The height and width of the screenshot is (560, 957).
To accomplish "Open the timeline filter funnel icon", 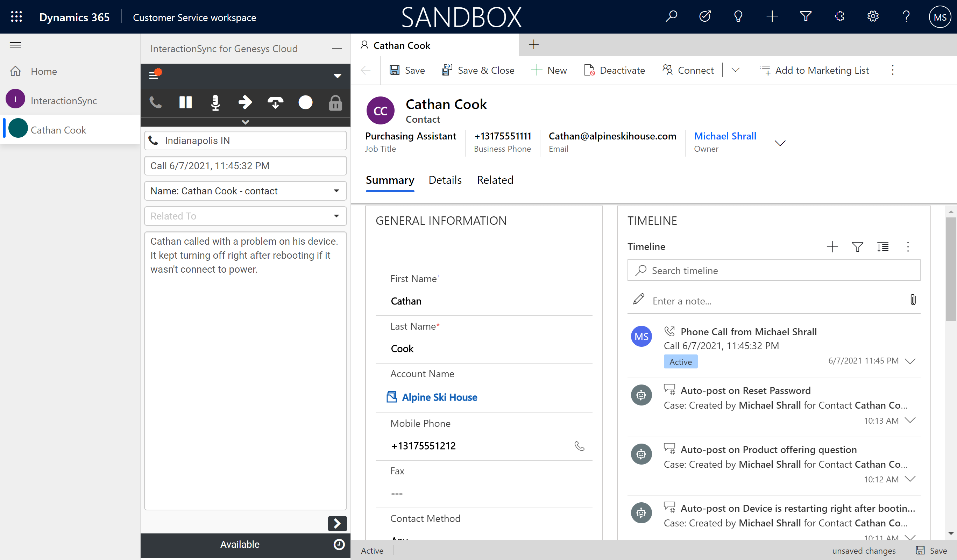I will (x=858, y=247).
